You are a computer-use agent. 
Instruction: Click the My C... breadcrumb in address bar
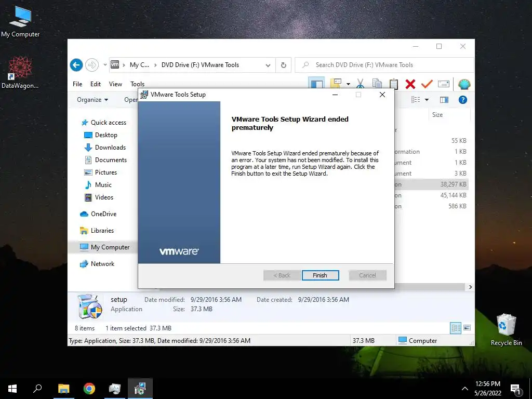pyautogui.click(x=139, y=65)
